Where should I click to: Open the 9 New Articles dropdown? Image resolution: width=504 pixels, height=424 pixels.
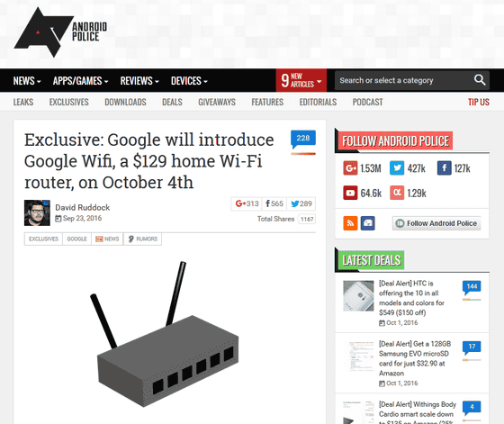(x=301, y=80)
